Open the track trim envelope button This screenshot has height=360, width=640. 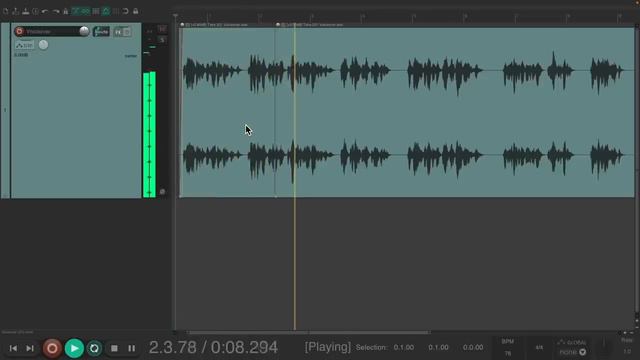click(24, 45)
